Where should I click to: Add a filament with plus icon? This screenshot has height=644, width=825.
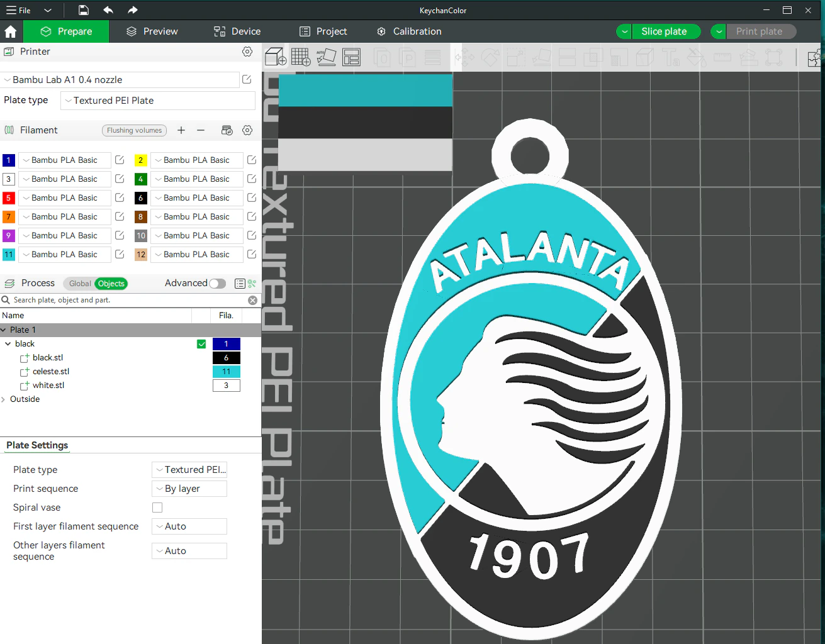[x=181, y=130]
